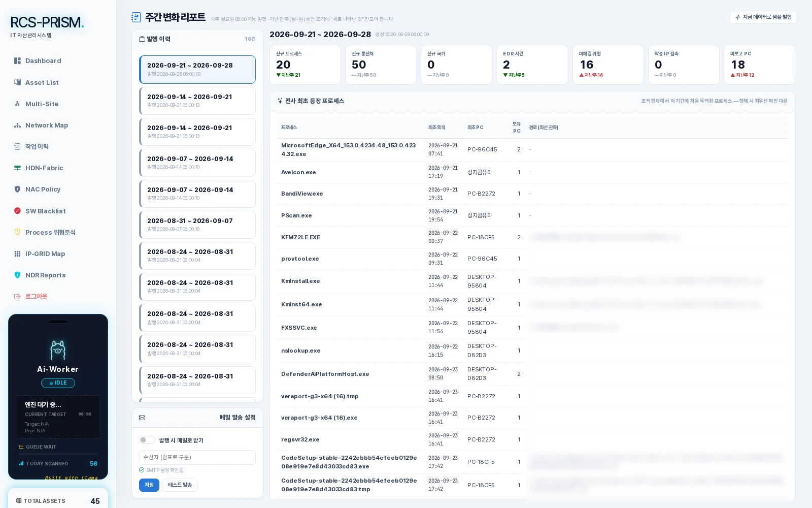Viewport: 812px width, 508px height.
Task: Click the BandiView.exe process name
Action: (302, 194)
